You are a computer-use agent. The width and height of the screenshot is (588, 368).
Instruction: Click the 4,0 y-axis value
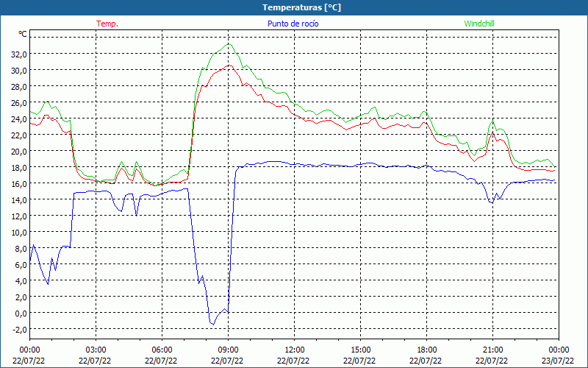point(21,281)
